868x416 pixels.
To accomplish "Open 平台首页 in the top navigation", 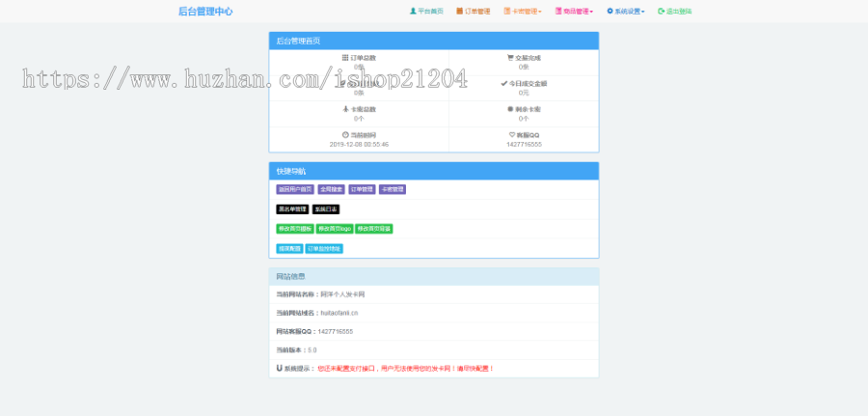I will pyautogui.click(x=426, y=11).
